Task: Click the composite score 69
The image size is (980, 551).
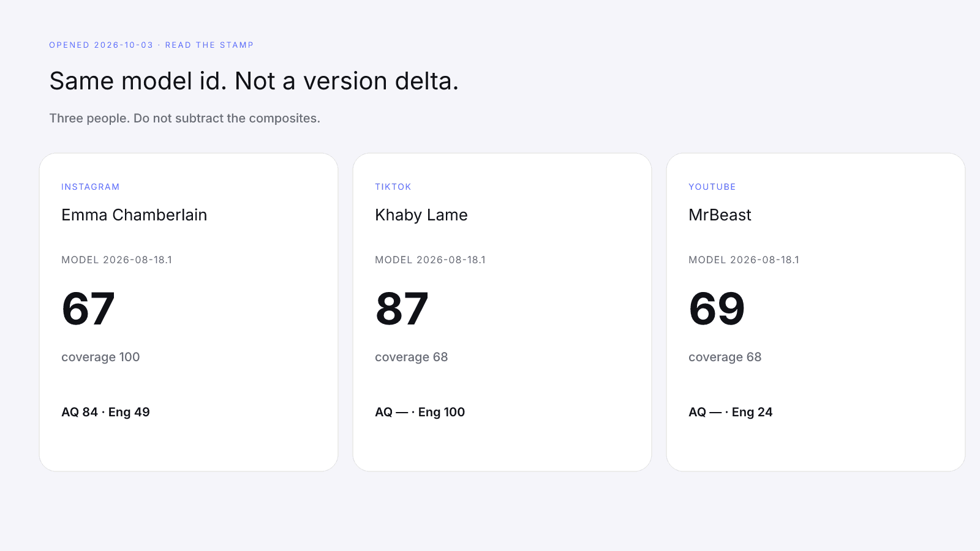Action: [717, 309]
